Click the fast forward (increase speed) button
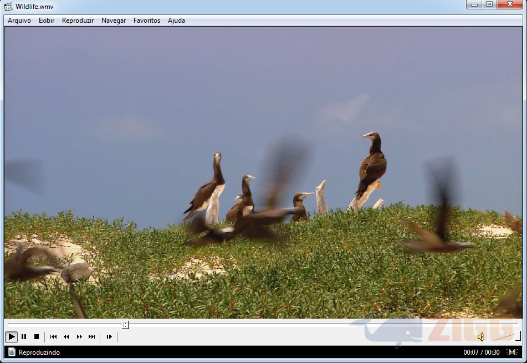 79,336
